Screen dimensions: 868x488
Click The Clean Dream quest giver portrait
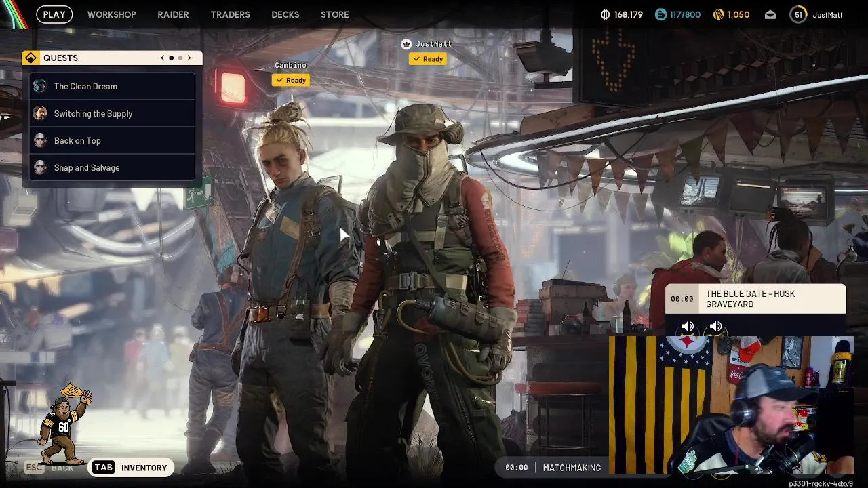pos(40,86)
